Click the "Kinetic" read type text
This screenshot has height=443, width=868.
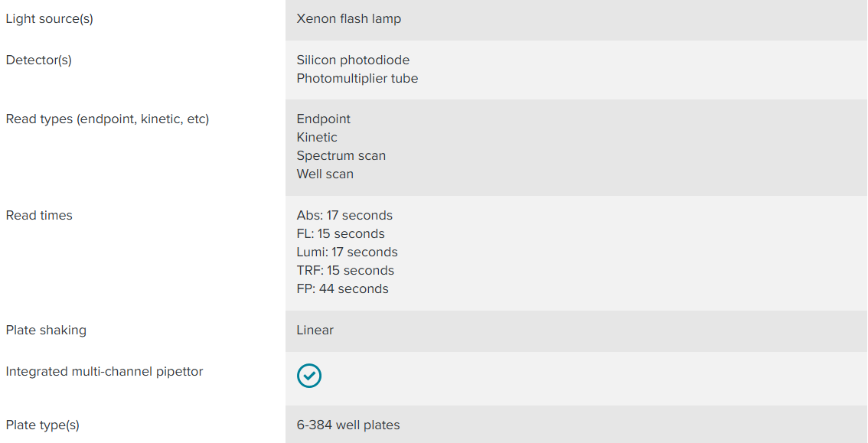317,138
